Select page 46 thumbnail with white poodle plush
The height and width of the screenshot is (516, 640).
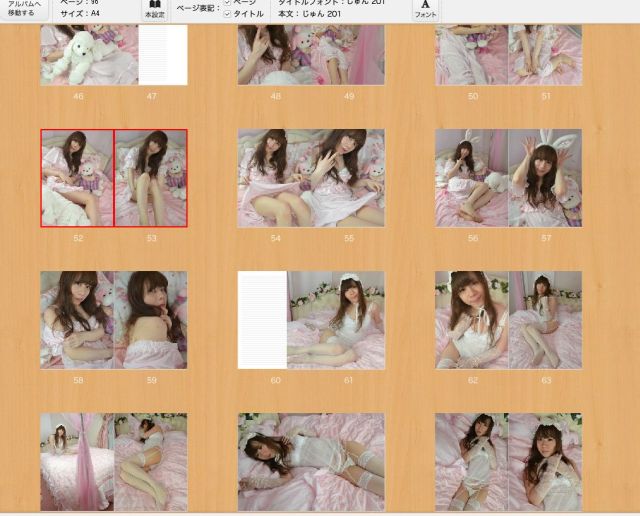click(x=89, y=55)
